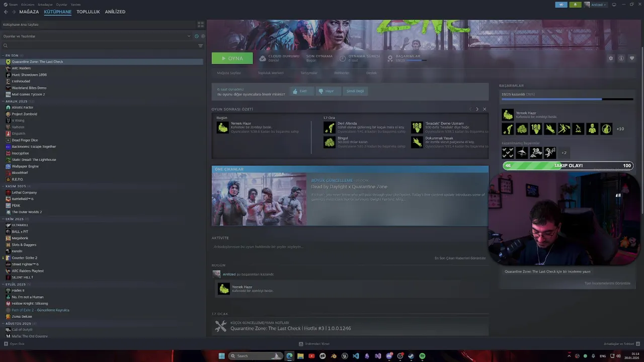Collapse the AĞUSTOS 2025 category

(x=3, y=323)
